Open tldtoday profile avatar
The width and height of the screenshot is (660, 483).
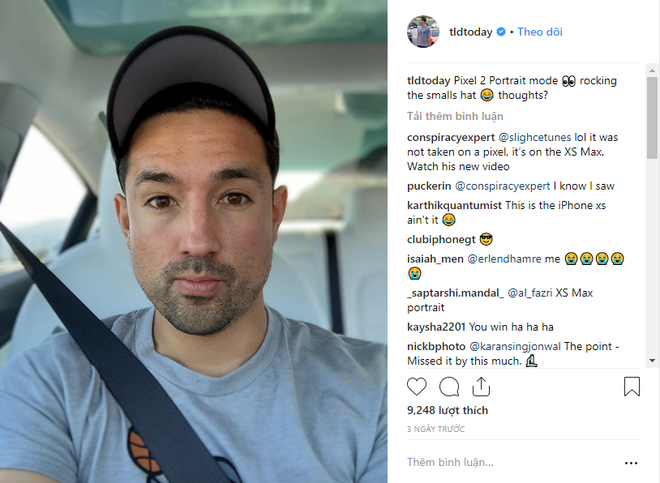(423, 32)
